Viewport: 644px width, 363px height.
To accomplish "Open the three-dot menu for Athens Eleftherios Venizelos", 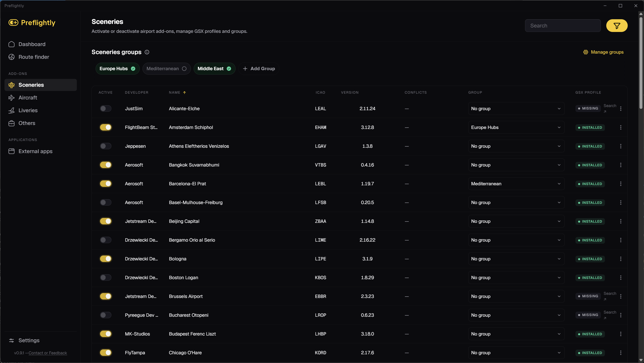I will point(621,146).
